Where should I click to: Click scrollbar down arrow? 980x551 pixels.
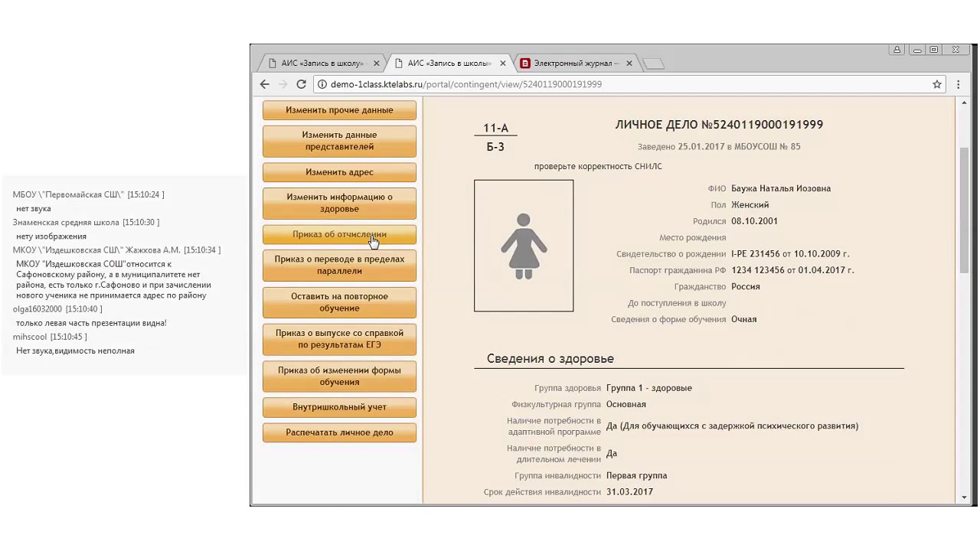964,497
